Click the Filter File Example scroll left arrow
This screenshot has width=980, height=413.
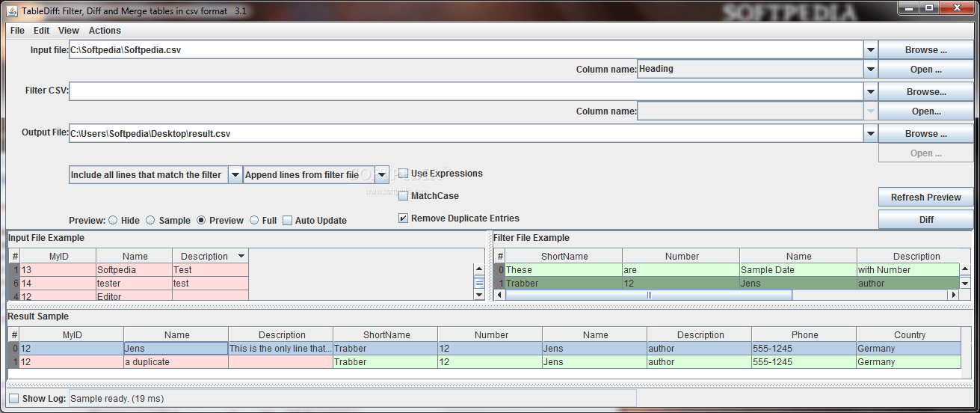click(x=499, y=296)
